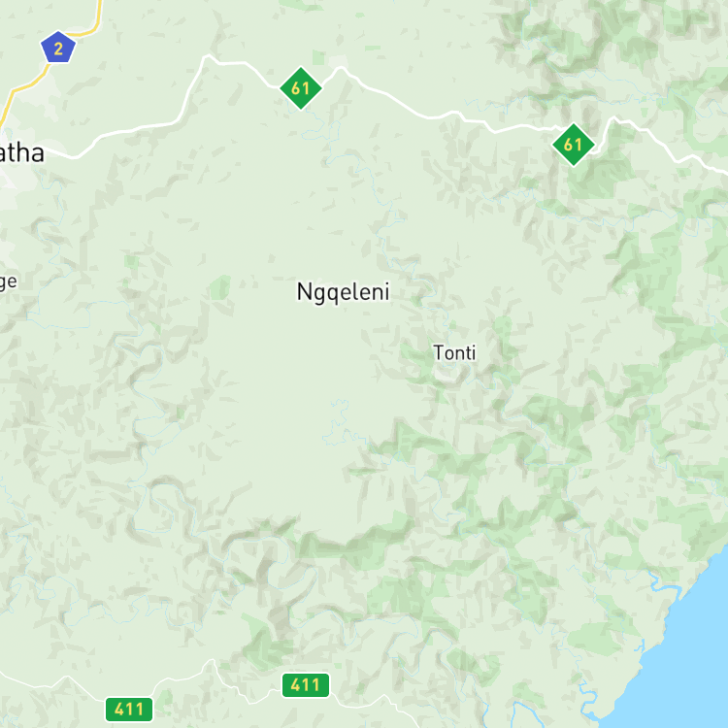Click the thin blue river south of Ngqeleni
The image size is (728, 728).
(339, 420)
